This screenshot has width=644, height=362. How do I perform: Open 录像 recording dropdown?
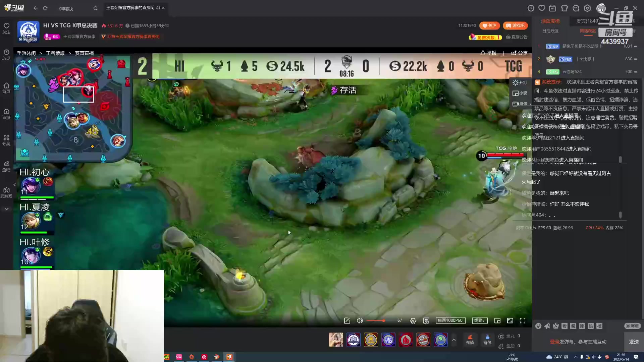[x=522, y=104]
